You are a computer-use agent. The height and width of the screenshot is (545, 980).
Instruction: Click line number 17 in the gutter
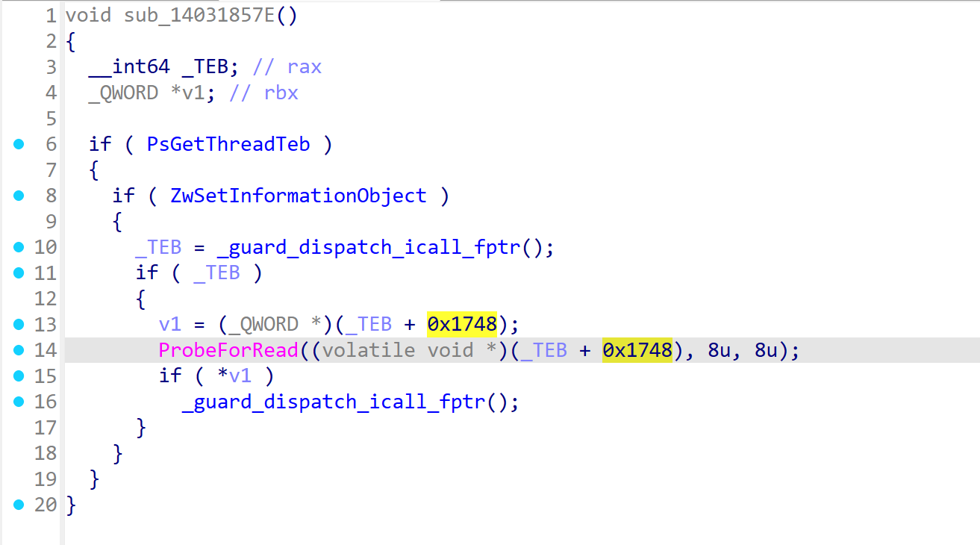45,427
